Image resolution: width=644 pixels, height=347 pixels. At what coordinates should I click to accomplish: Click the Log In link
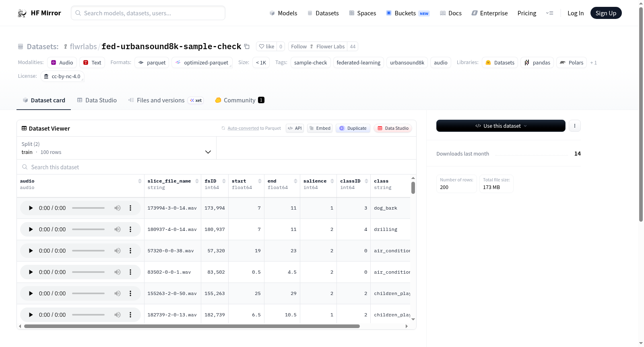pos(576,13)
